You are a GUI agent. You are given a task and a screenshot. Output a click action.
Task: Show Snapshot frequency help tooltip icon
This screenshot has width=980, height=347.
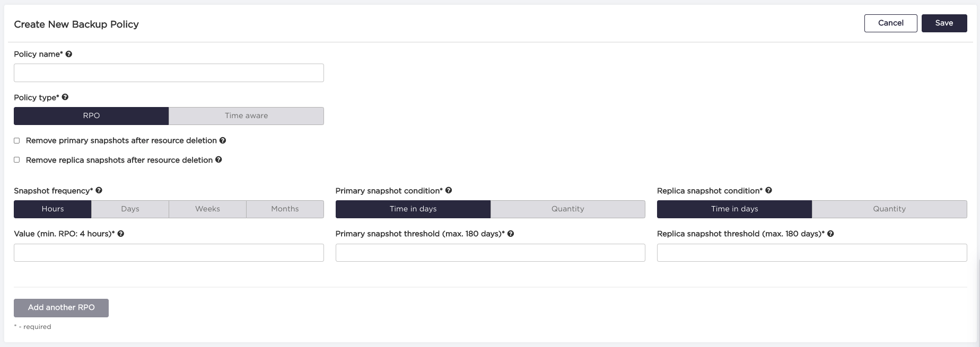99,190
